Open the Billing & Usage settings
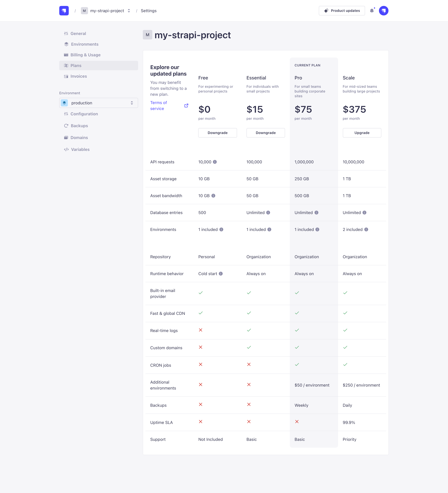Viewport: 448px width, 493px height. coord(85,55)
